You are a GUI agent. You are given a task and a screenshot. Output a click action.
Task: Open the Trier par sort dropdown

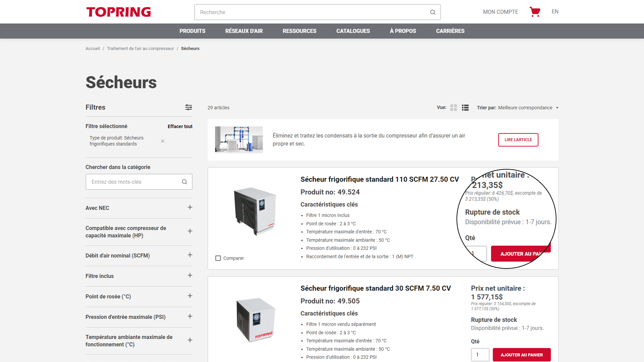(528, 108)
